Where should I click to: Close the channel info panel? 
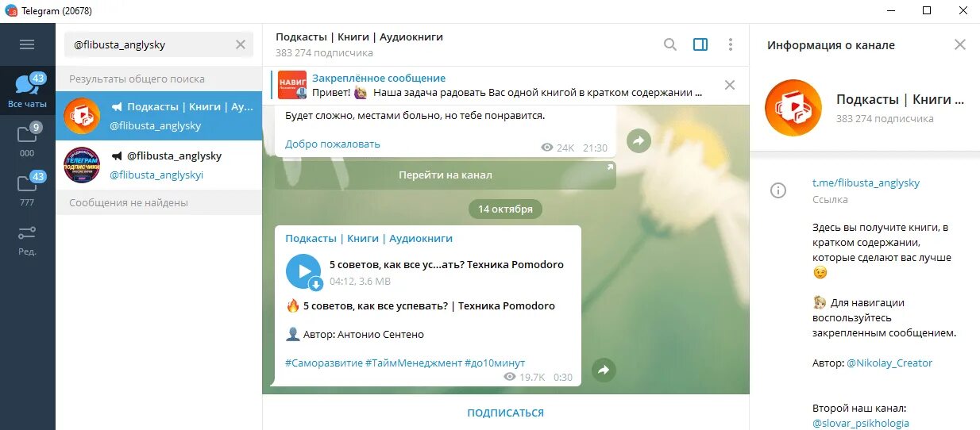[x=960, y=44]
